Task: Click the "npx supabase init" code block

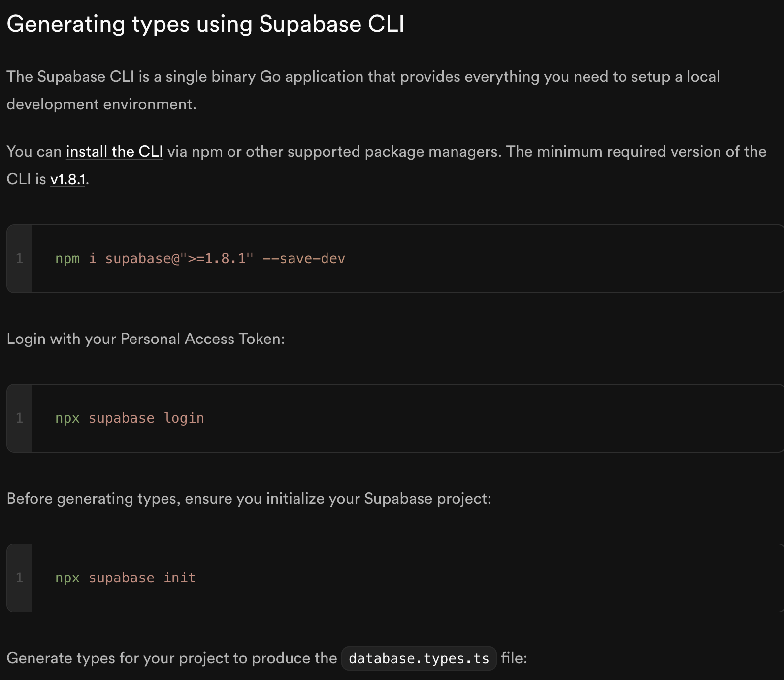Action: [394, 578]
